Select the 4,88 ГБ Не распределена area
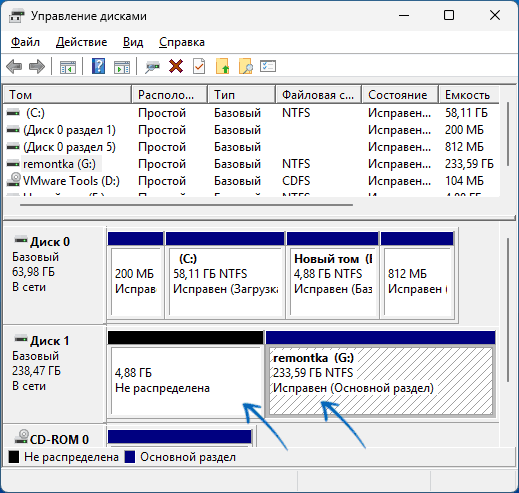 click(186, 381)
